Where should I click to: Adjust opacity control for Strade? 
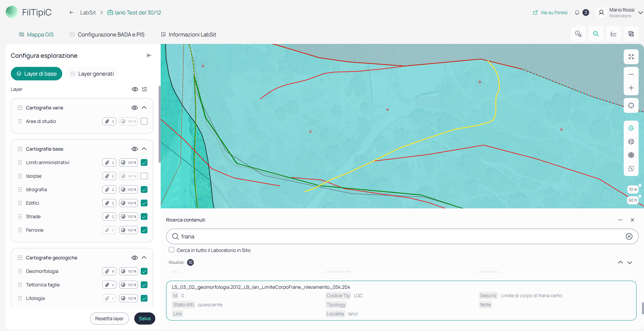tap(129, 217)
